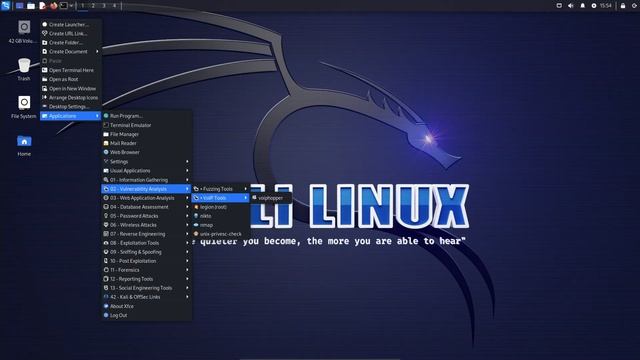Screen dimensions: 640x360
Task: Expand 06 - Wireless Attacks category
Action: click(147, 225)
